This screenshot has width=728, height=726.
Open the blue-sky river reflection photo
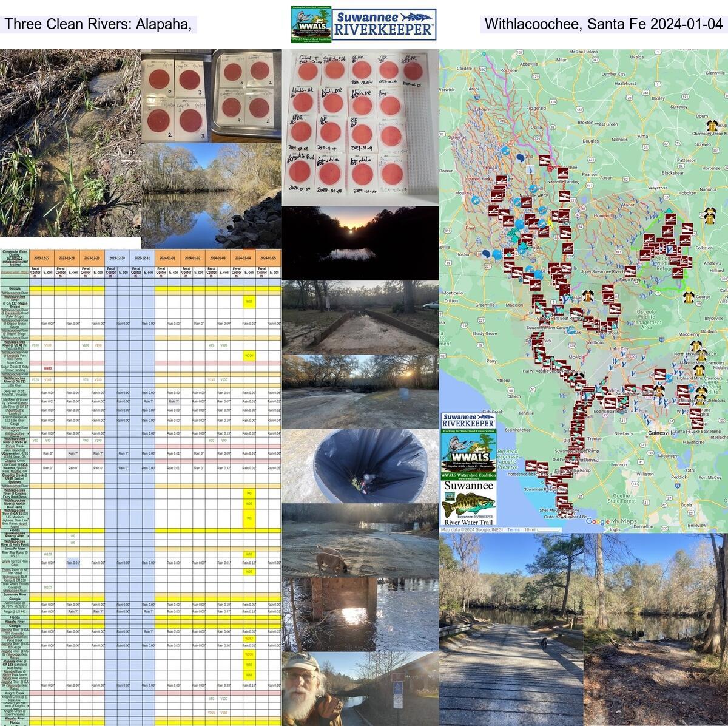(211, 195)
